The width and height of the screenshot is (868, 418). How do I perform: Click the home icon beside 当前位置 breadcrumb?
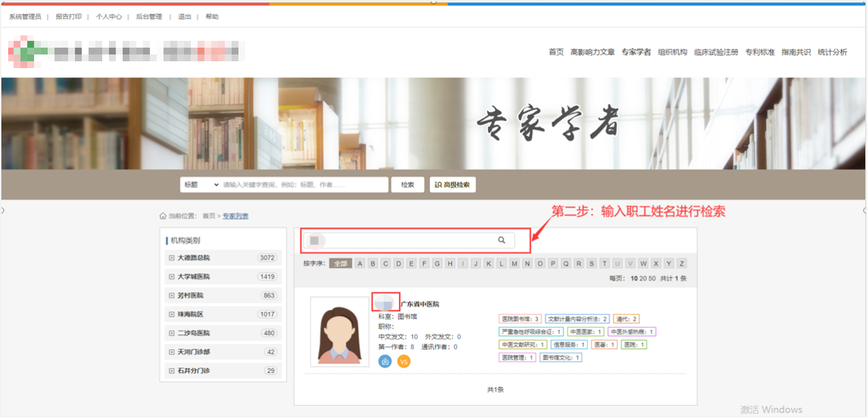click(x=163, y=216)
